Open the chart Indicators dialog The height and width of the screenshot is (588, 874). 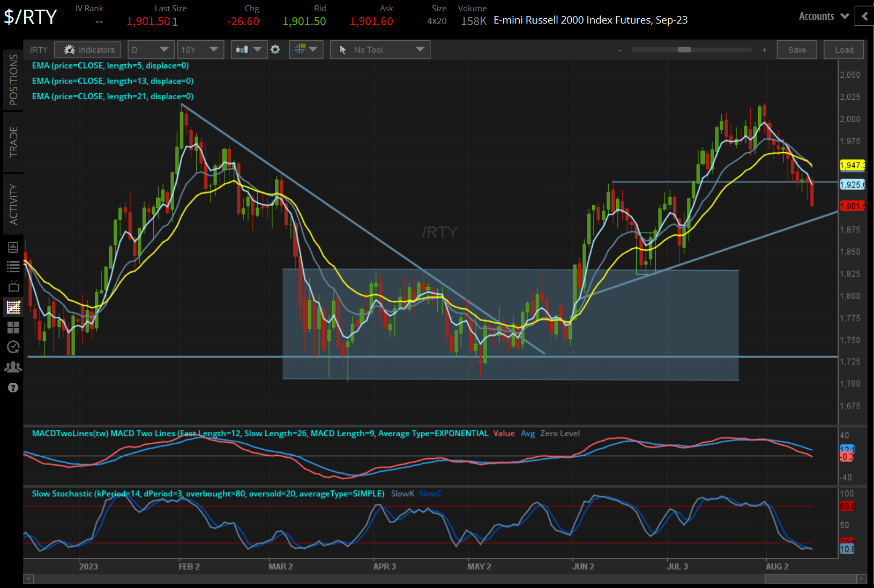(87, 49)
